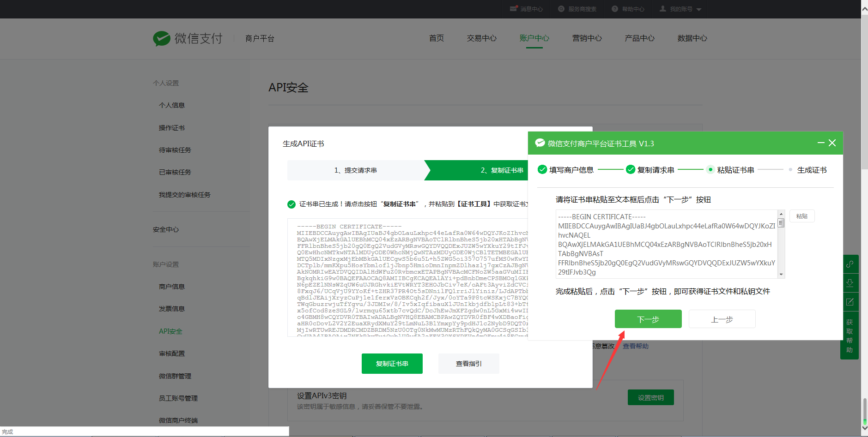Open 微信群管理 in the left sidebar
The height and width of the screenshot is (437, 868).
(x=175, y=376)
